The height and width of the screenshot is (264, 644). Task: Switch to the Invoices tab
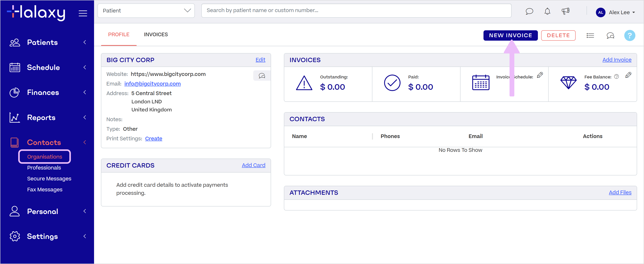pos(156,35)
